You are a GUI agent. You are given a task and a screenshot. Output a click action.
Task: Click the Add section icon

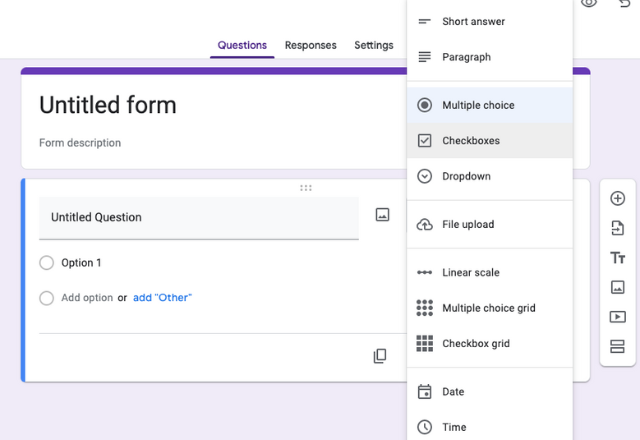click(x=618, y=346)
